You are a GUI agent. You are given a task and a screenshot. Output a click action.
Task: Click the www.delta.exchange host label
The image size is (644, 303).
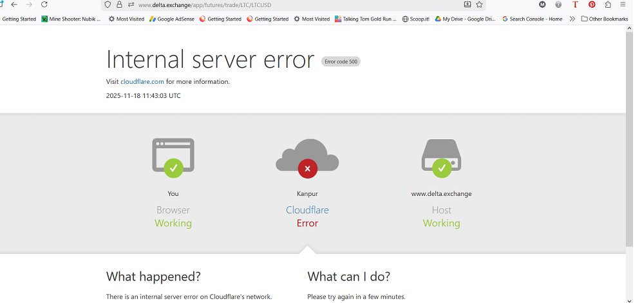pyautogui.click(x=442, y=193)
